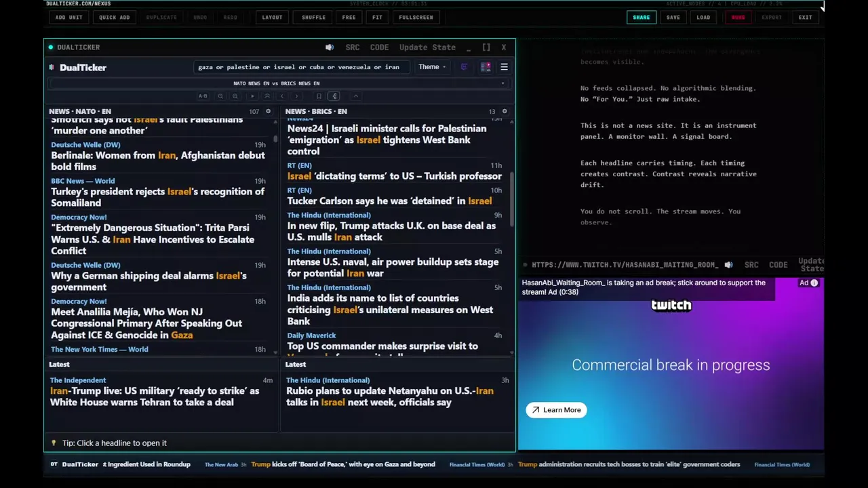Click REDO in top toolbar
The height and width of the screenshot is (488, 868).
tap(231, 18)
